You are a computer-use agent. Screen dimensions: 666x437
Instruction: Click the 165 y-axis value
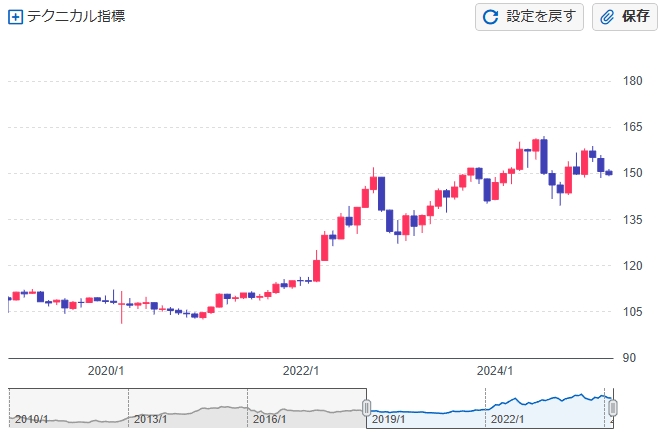click(x=632, y=127)
